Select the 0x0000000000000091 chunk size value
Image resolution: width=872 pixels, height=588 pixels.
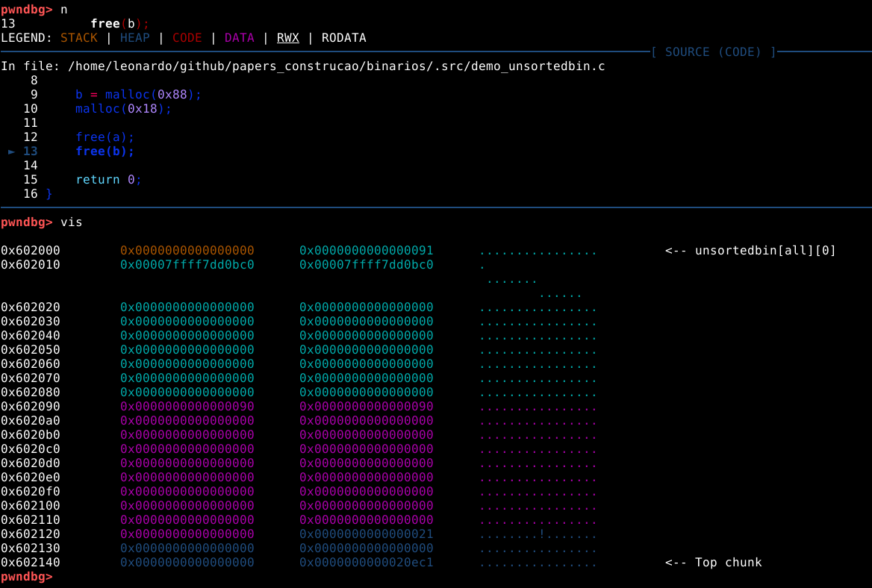click(366, 251)
